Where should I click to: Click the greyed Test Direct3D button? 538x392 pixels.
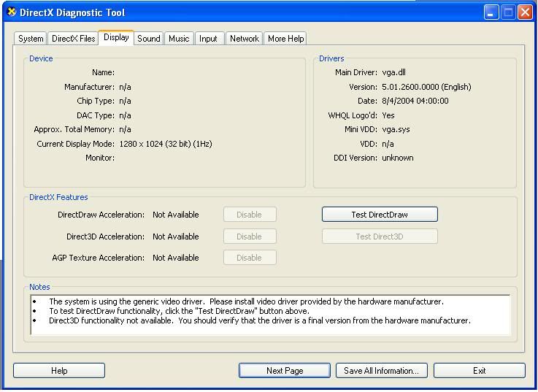coord(380,237)
